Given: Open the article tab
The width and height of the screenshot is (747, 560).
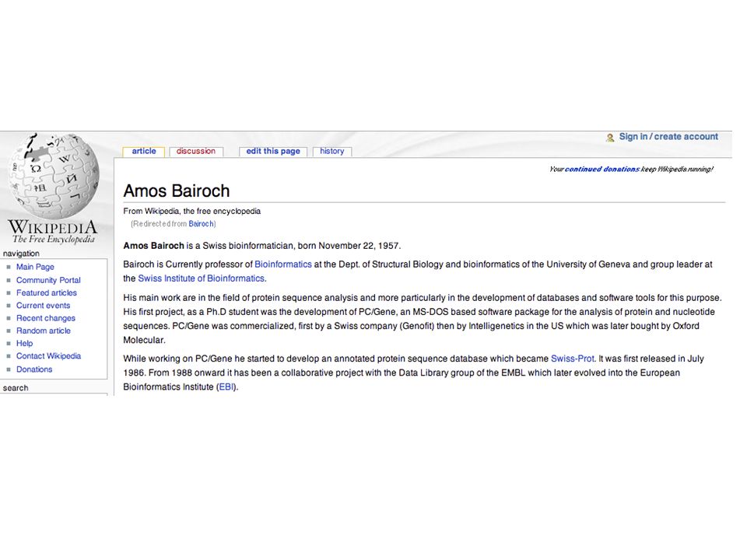Looking at the screenshot, I should [143, 152].
